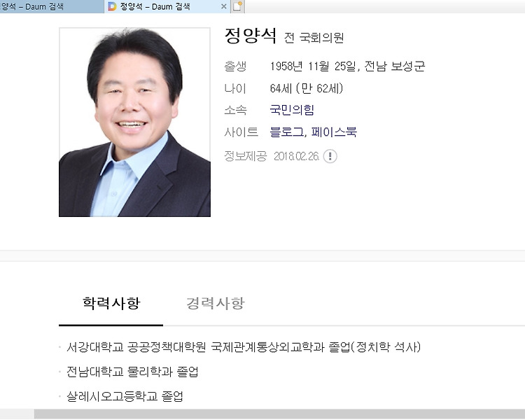Click the 정양석 name heading
525x420 pixels.
point(251,36)
